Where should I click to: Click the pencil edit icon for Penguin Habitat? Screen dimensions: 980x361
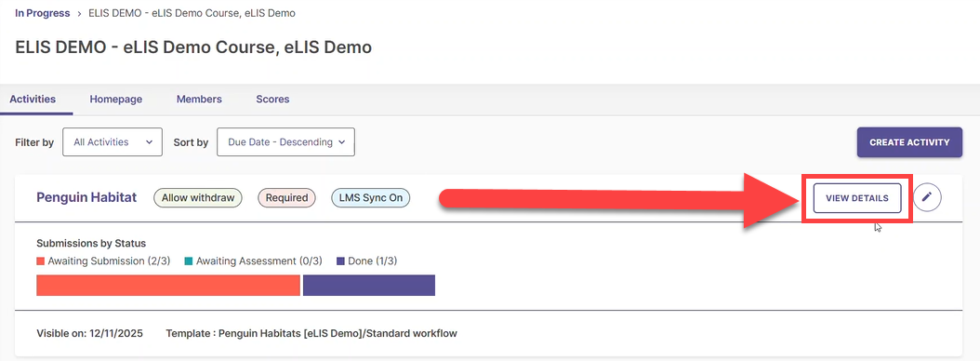pyautogui.click(x=927, y=197)
